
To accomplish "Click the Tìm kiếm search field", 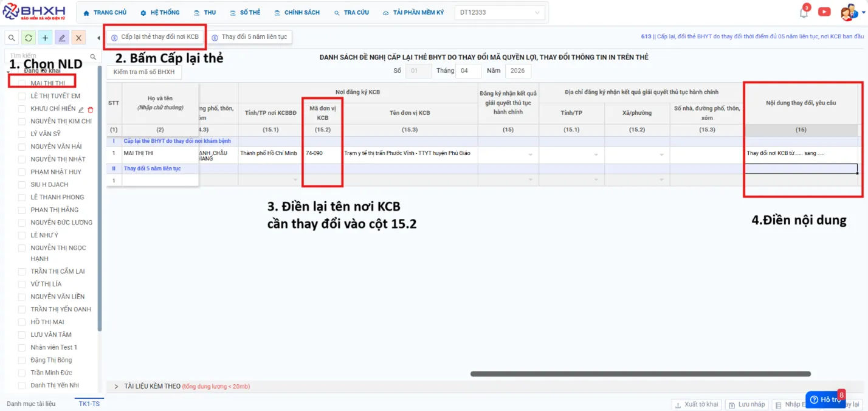I will pos(49,56).
